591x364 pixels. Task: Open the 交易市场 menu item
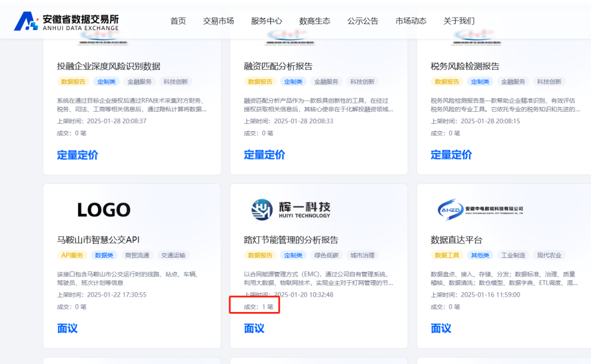[218, 21]
